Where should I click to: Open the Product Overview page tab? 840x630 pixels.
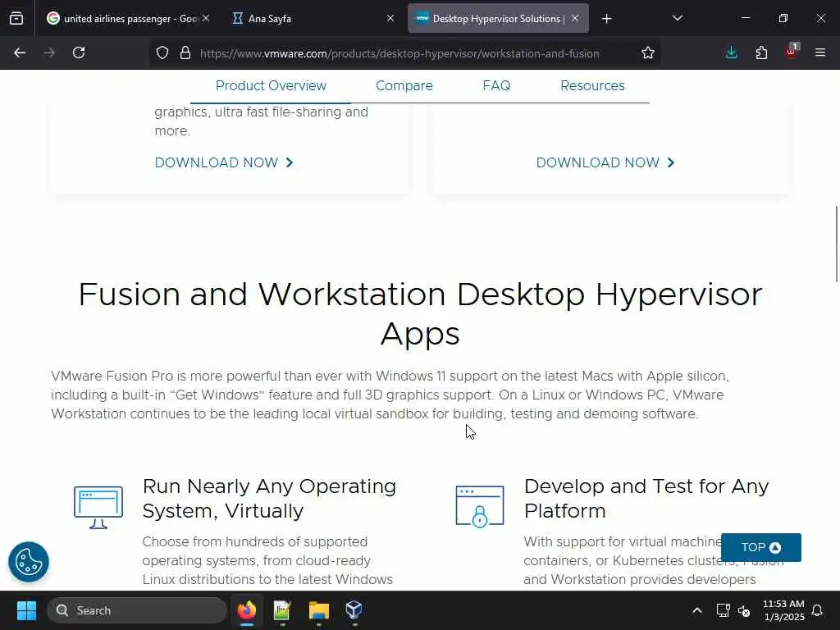[x=271, y=85]
